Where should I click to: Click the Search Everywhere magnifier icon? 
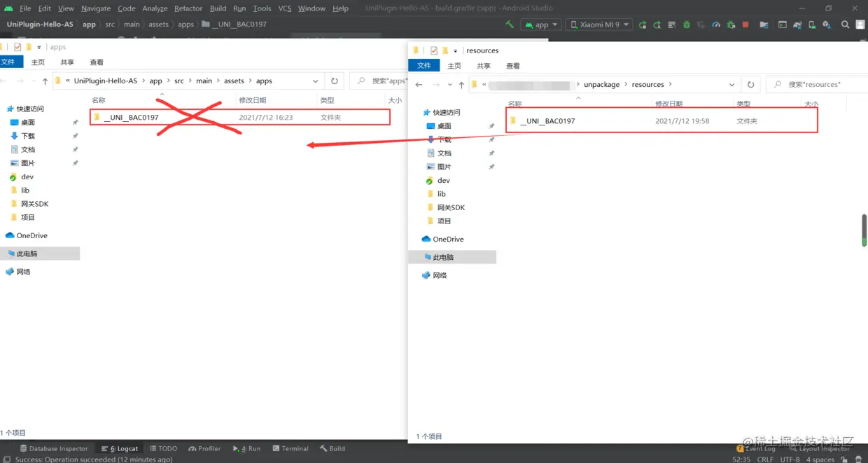[x=845, y=25]
